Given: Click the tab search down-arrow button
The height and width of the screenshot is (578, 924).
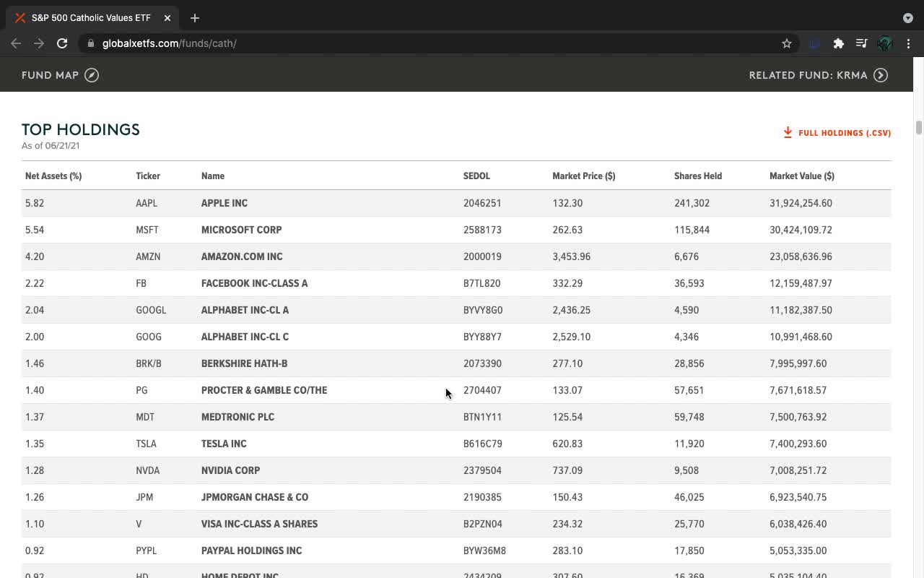Looking at the screenshot, I should tap(908, 17).
